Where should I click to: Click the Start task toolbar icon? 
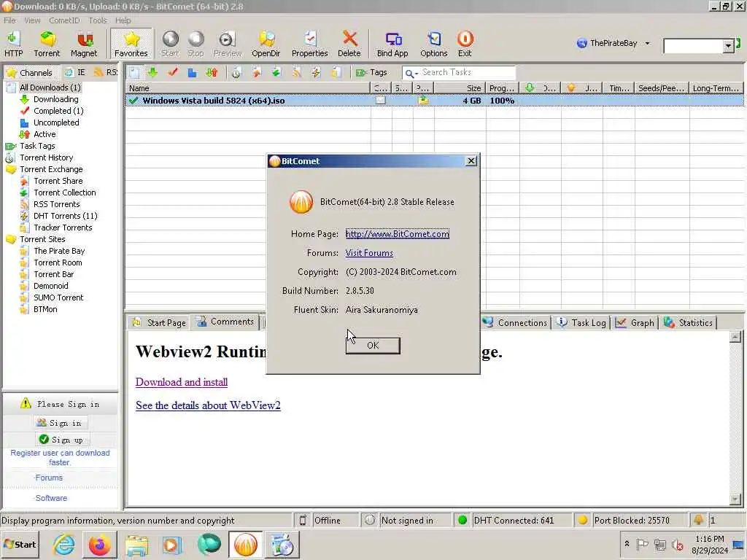coord(170,44)
